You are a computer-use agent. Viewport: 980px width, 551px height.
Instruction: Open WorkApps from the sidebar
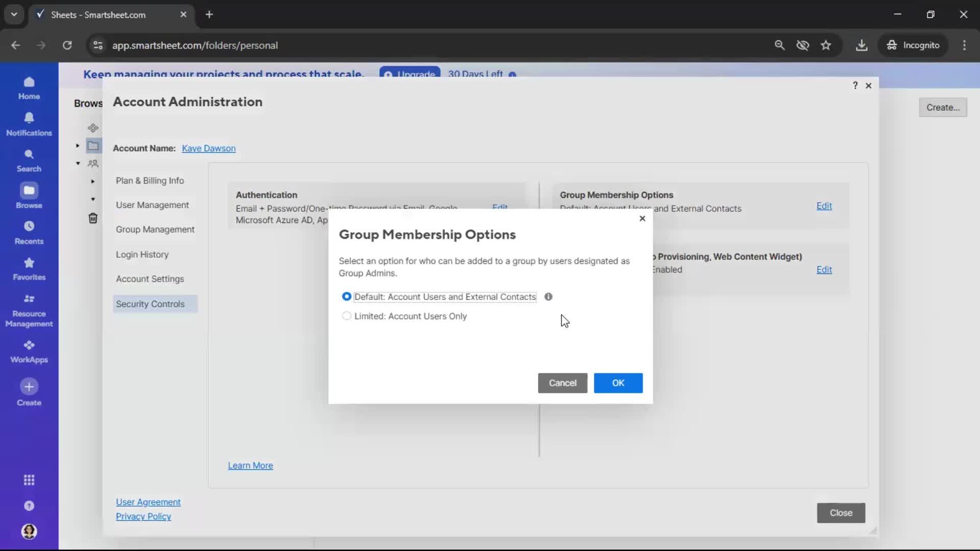click(x=29, y=350)
